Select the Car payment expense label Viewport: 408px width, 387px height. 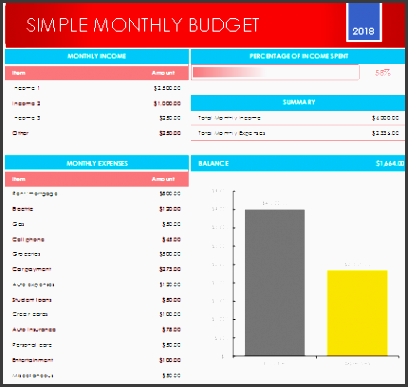point(32,269)
